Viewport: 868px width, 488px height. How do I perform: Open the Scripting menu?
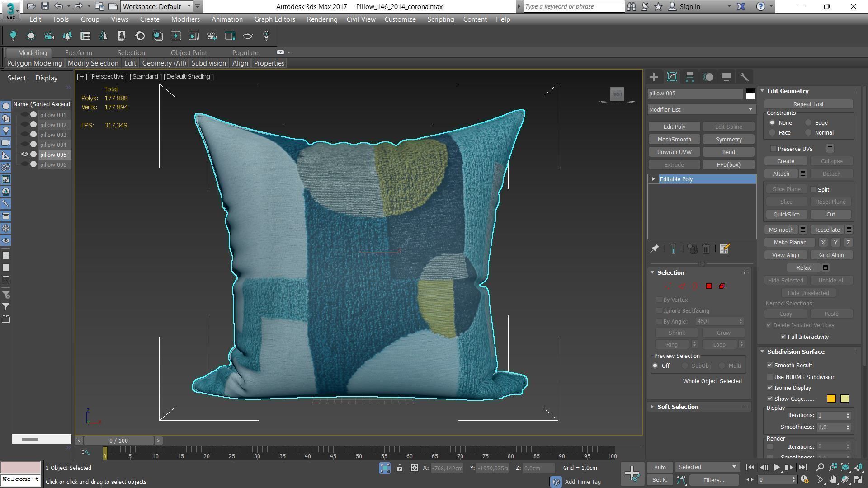pos(440,19)
